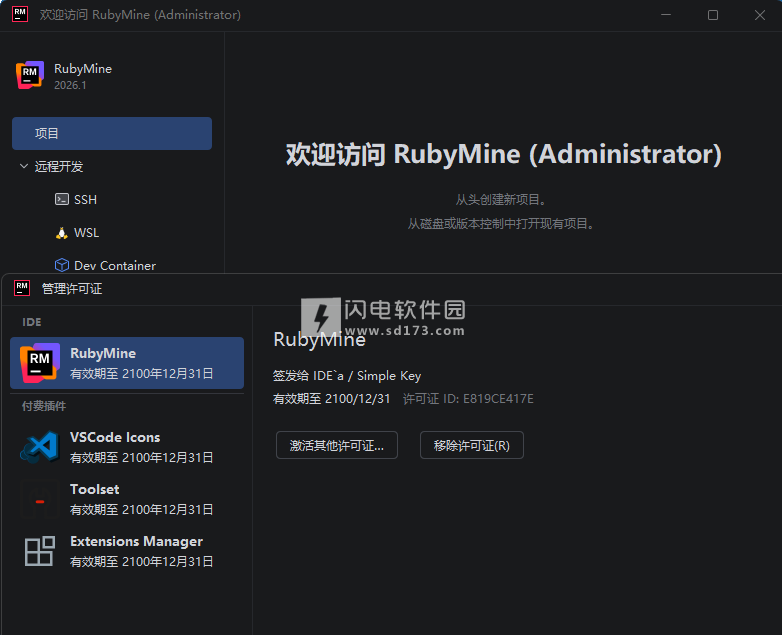Click the SSH terminal icon

pos(62,200)
